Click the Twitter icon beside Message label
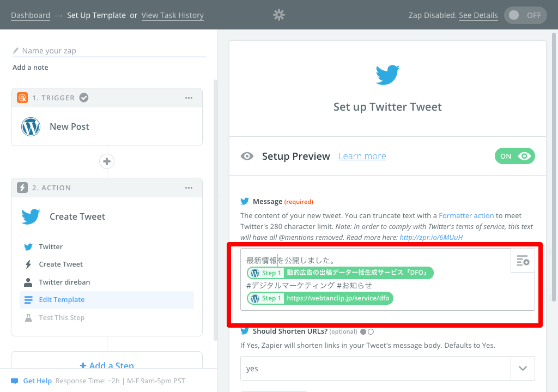Screen dimensions: 558x392 point(245,202)
